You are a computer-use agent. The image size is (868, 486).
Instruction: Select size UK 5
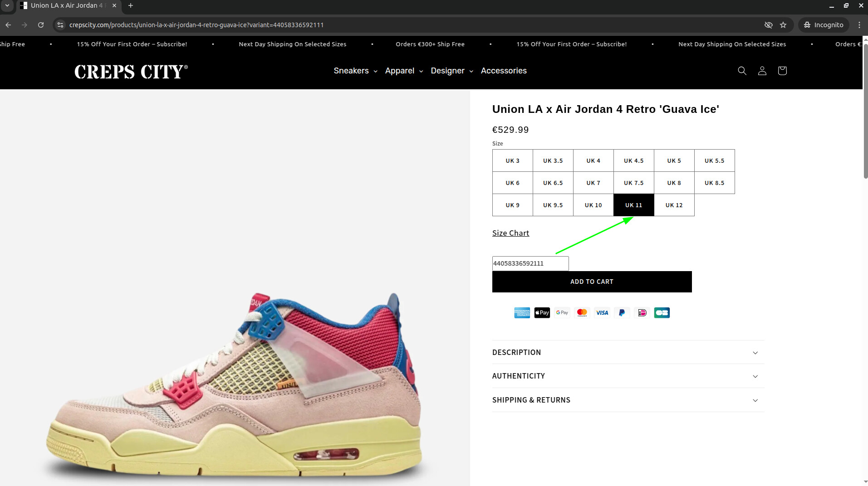(674, 160)
